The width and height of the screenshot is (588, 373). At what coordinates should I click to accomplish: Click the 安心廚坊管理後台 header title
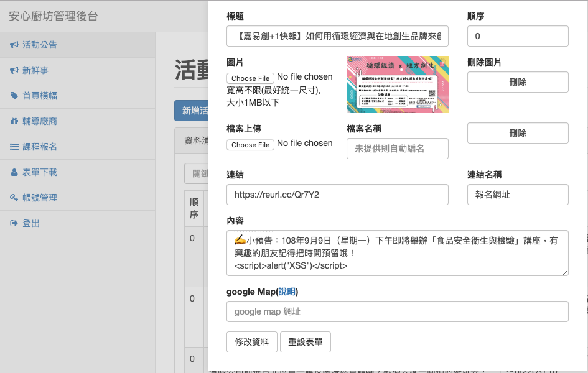[x=54, y=16]
